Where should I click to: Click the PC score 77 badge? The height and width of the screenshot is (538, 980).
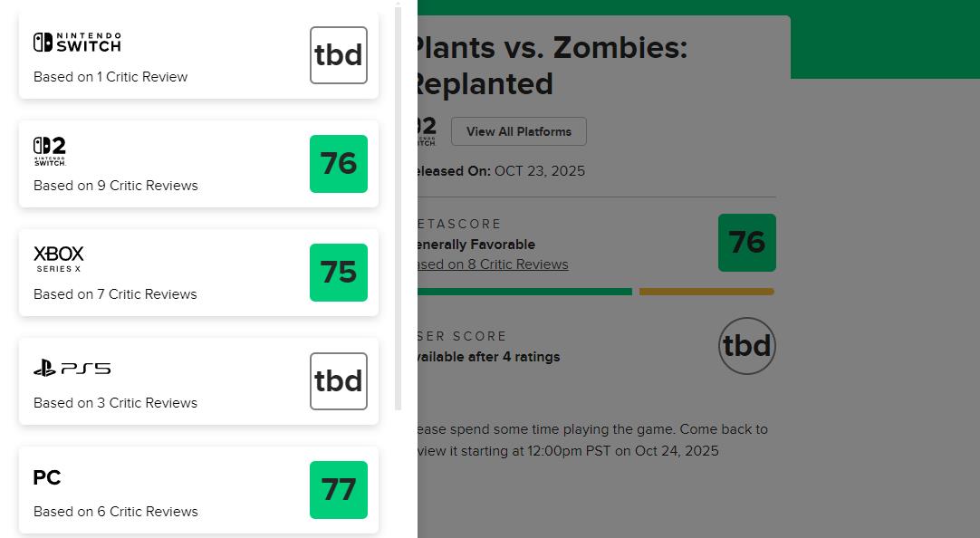[x=339, y=490]
